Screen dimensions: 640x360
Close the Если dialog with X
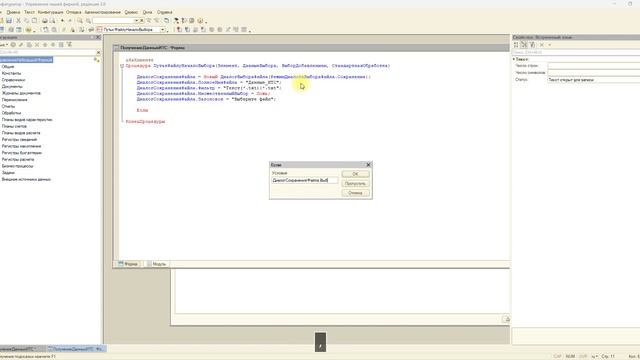[x=369, y=165]
